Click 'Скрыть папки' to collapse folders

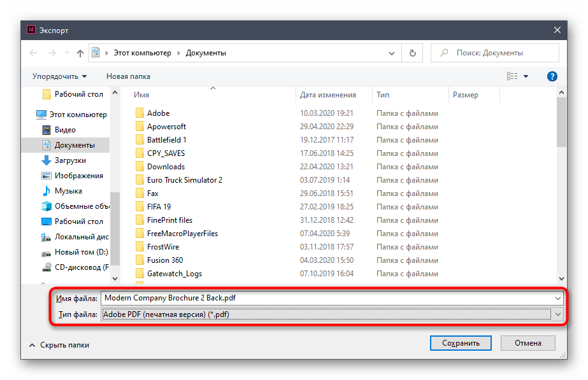[x=59, y=345]
